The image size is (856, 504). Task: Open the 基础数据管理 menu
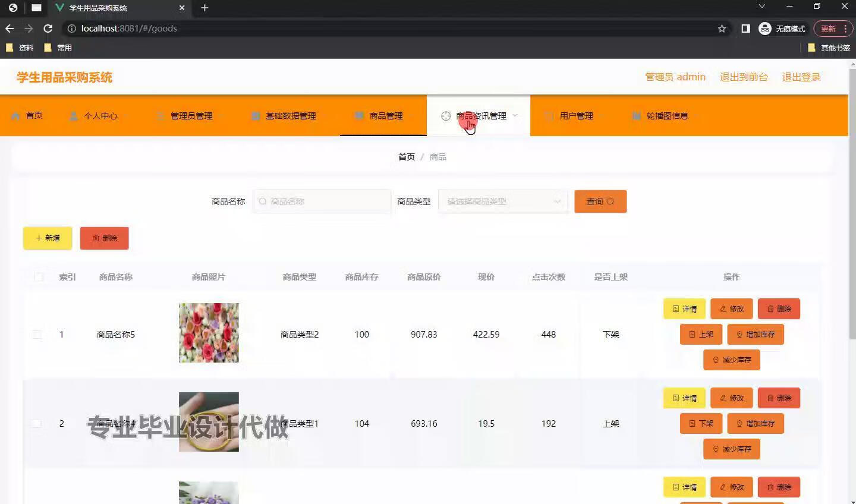(288, 116)
